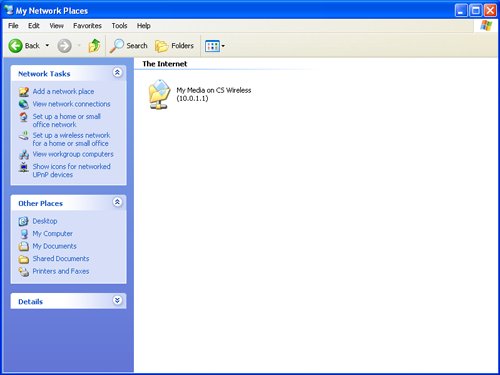Click the Add a network place icon
The width and height of the screenshot is (500, 375).
pyautogui.click(x=24, y=91)
